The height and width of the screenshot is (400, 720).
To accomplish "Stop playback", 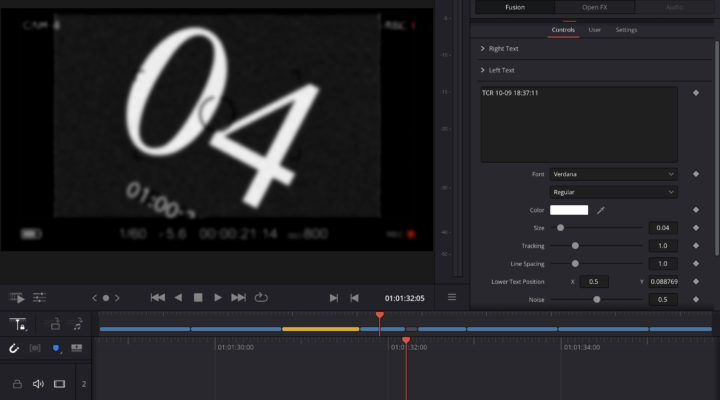I will tap(198, 298).
